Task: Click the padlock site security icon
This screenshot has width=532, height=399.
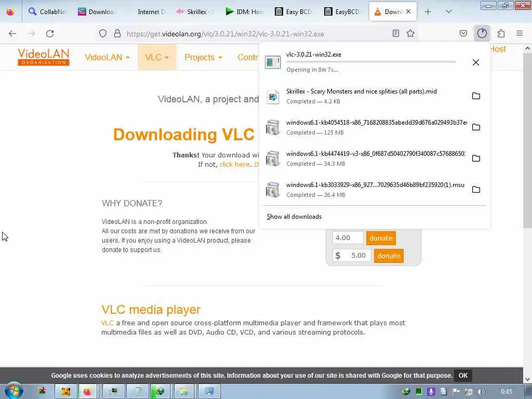Action: 117,33
